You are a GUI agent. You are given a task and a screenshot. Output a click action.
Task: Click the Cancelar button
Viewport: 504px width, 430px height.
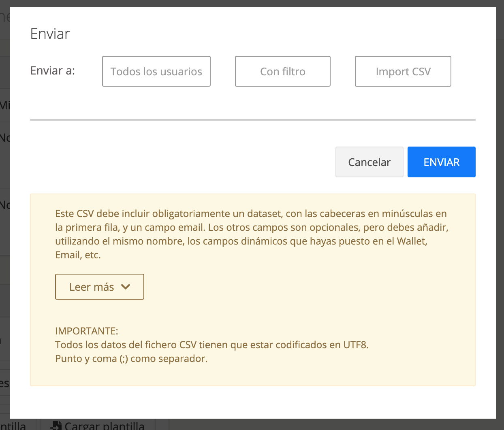(x=369, y=162)
